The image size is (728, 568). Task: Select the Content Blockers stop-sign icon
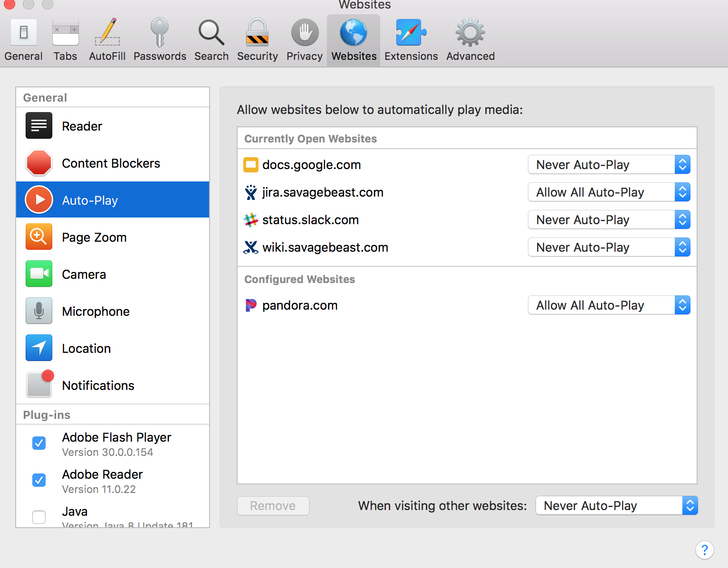click(39, 163)
